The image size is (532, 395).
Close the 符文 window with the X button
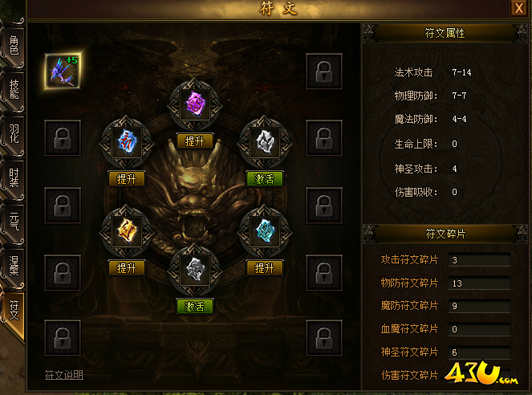click(519, 8)
